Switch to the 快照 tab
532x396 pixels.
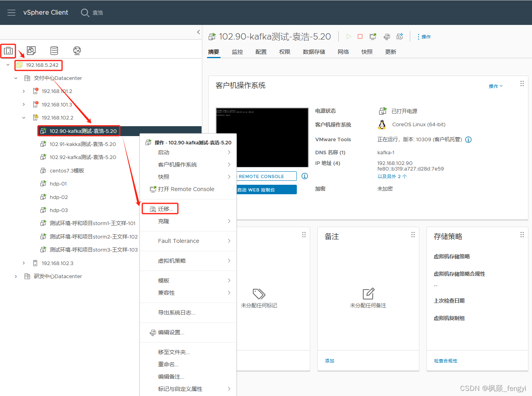pos(367,52)
